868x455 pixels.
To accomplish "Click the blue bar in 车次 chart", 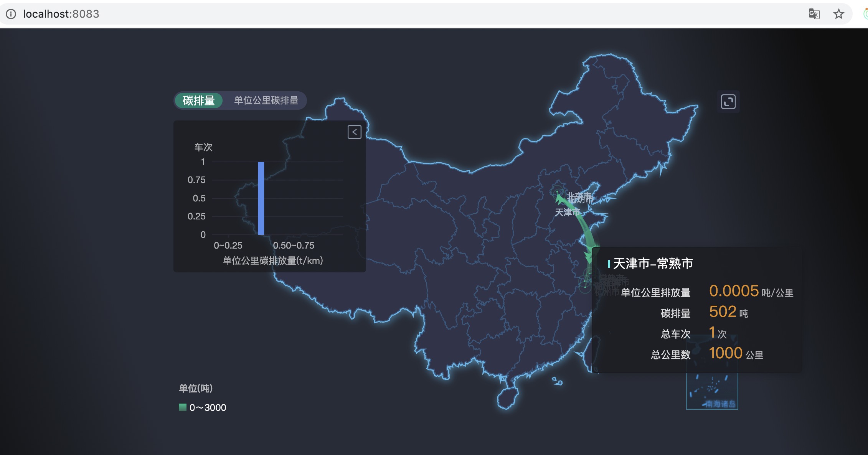I will coord(261,198).
